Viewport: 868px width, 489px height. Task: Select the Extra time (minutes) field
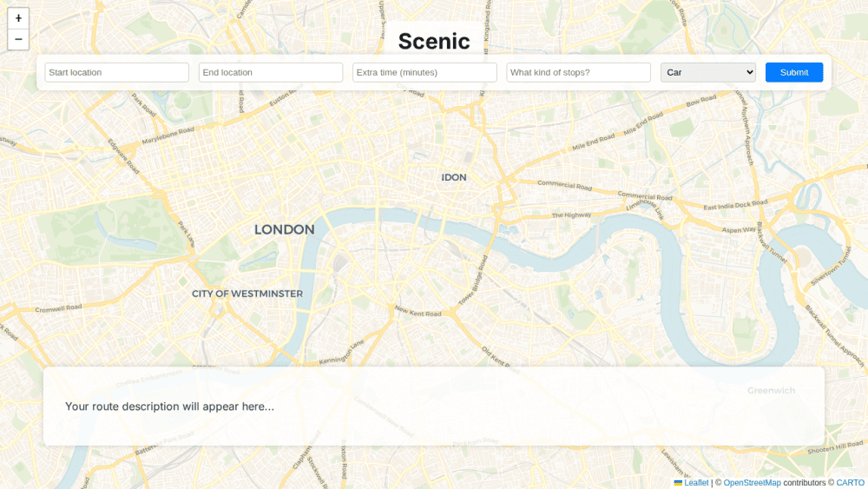point(424,73)
